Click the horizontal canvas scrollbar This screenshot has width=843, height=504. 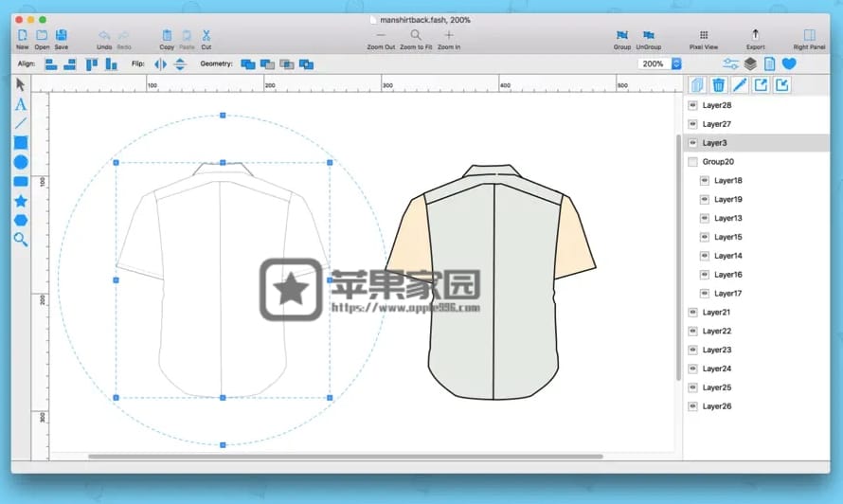tap(345, 456)
